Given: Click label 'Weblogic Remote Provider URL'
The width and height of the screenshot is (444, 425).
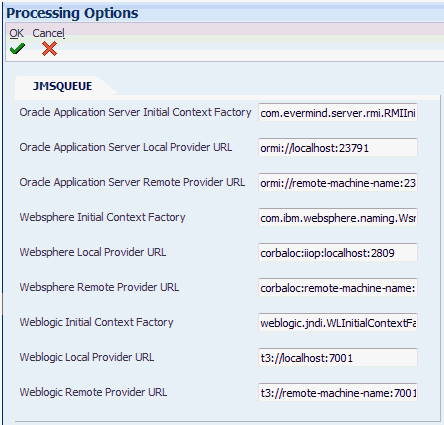Looking at the screenshot, I should tap(93, 392).
